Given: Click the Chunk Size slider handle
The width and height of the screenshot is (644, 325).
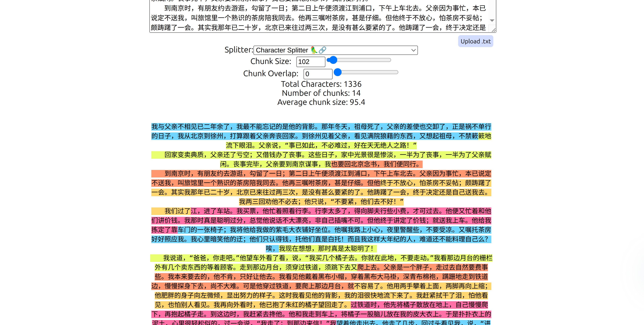Looking at the screenshot, I should [333, 60].
